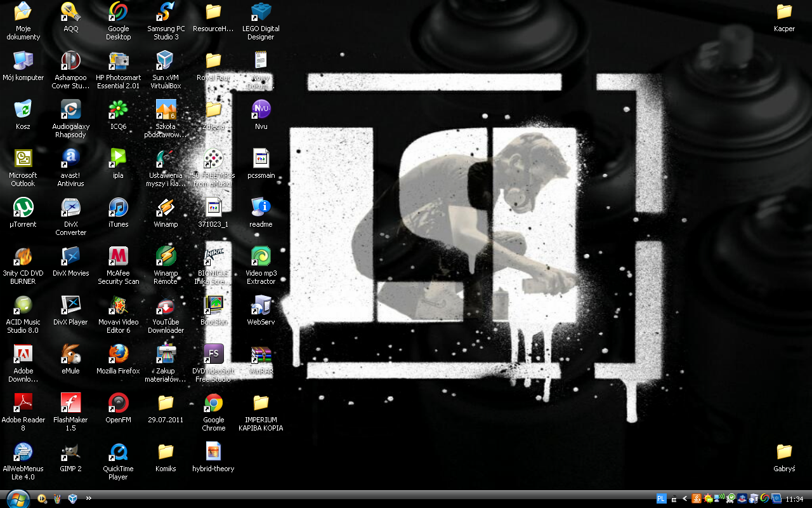Open Google Chrome browser
The image size is (812, 508).
(x=214, y=412)
